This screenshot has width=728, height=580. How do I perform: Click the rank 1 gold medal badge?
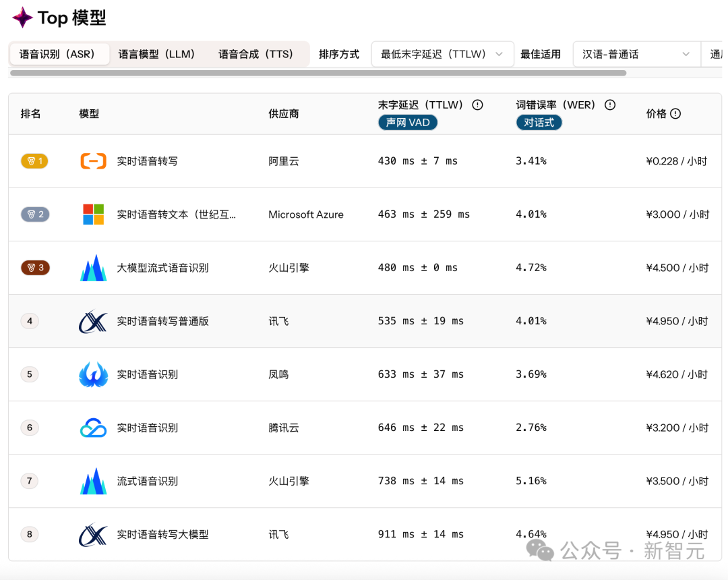tap(34, 161)
